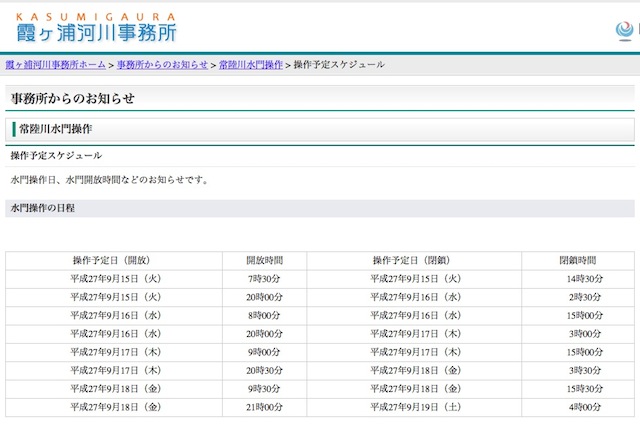Click opening time 8時00分
The width and height of the screenshot is (640, 438).
coord(264,316)
